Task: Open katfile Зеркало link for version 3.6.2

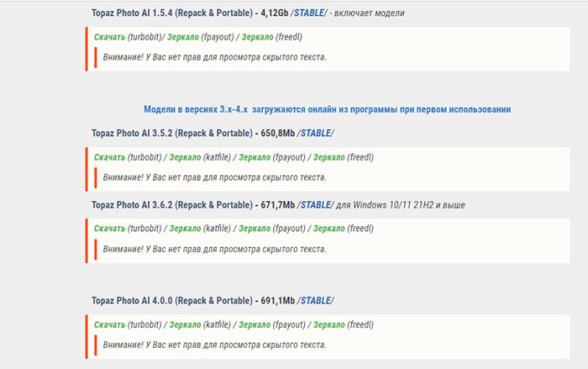Action: tap(185, 229)
